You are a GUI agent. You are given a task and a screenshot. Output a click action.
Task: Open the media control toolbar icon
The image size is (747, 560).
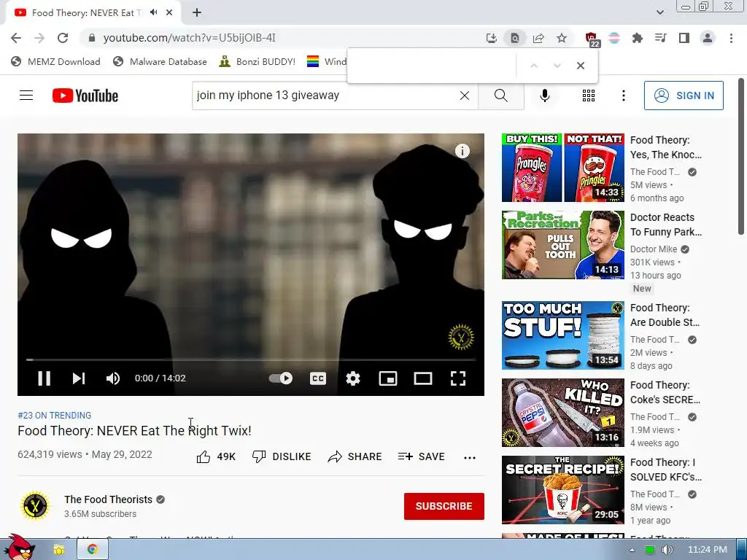(661, 38)
